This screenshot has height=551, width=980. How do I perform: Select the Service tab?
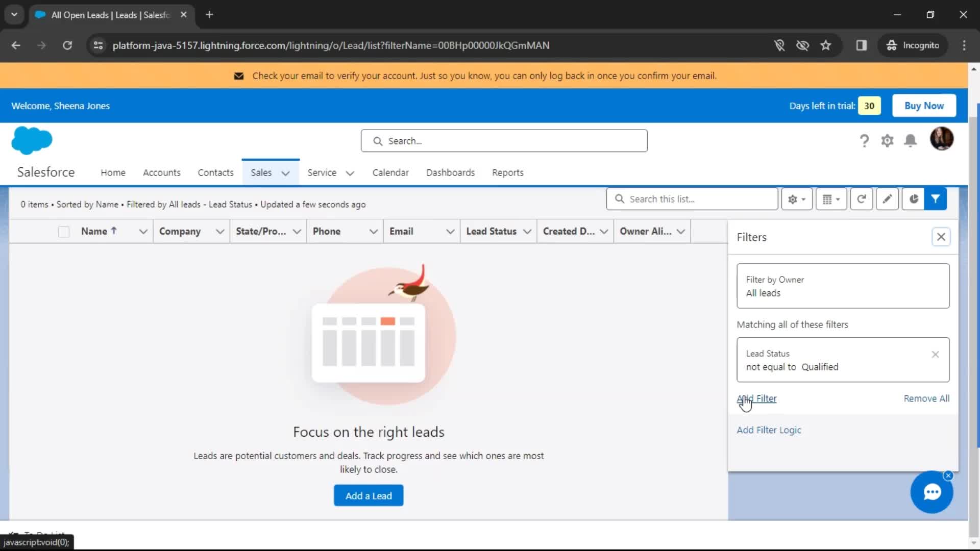(x=322, y=172)
